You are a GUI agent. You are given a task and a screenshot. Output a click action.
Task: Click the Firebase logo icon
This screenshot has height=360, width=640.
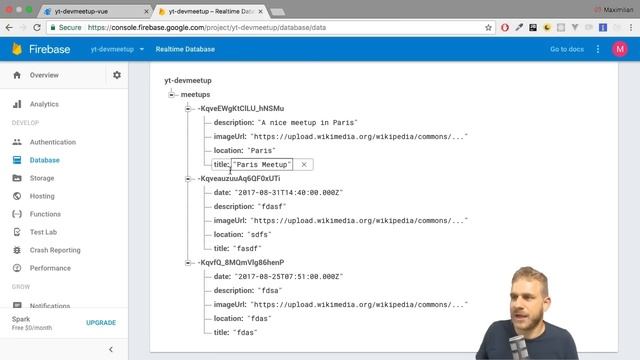(17, 49)
